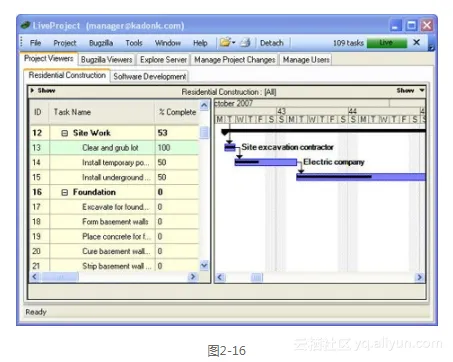453x362 pixels.
Task: Click the Electric company Gantt bar
Action: pyautogui.click(x=266, y=162)
